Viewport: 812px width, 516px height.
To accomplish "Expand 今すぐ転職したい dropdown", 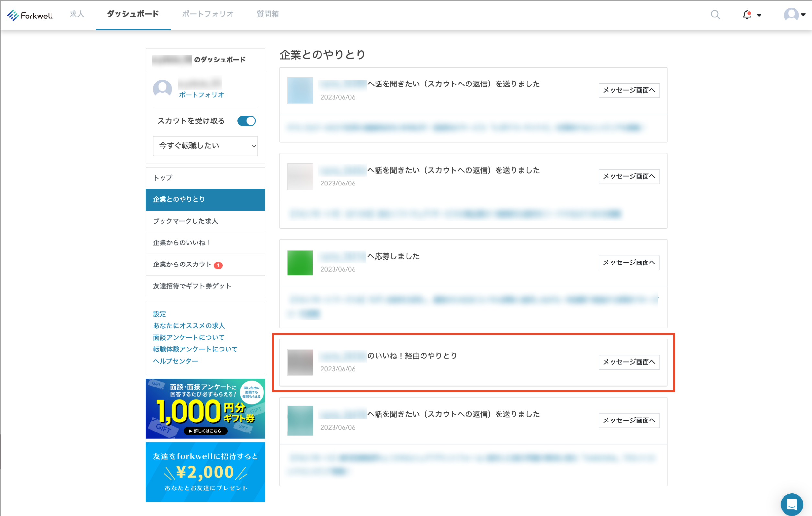I will (205, 146).
